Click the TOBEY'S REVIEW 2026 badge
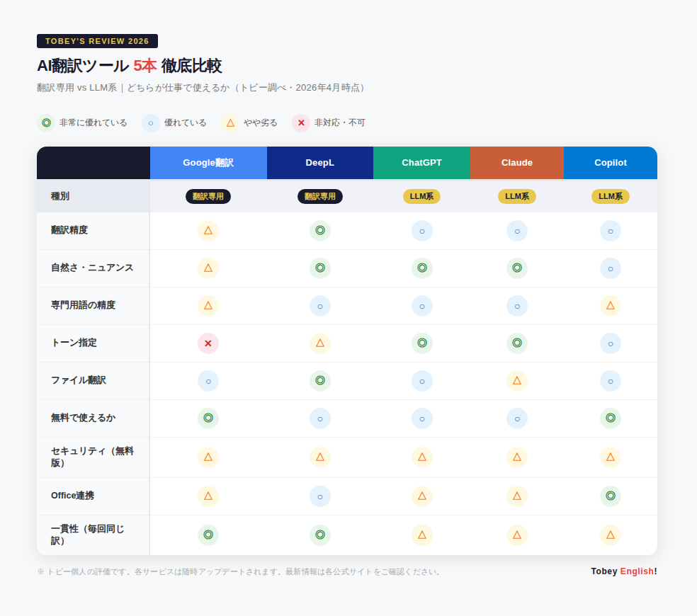 click(x=97, y=41)
